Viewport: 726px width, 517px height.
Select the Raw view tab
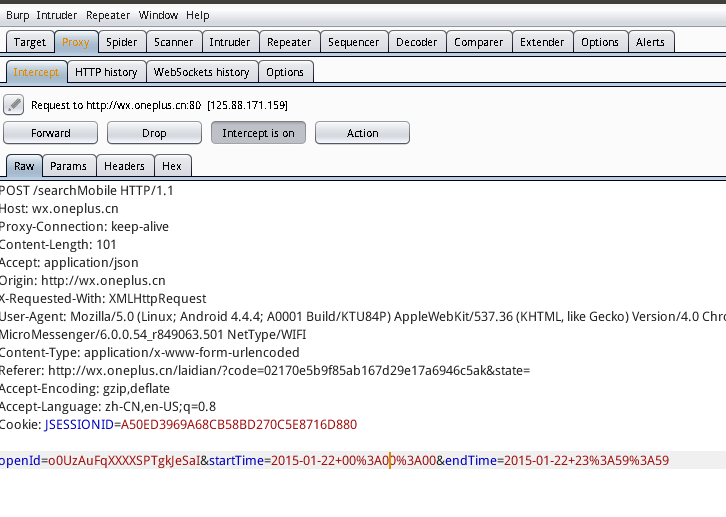pyautogui.click(x=24, y=166)
